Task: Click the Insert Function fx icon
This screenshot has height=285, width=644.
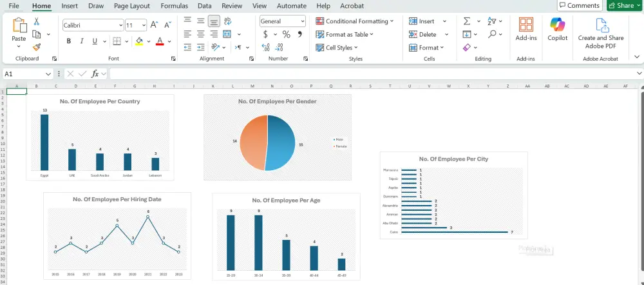Action: click(95, 74)
